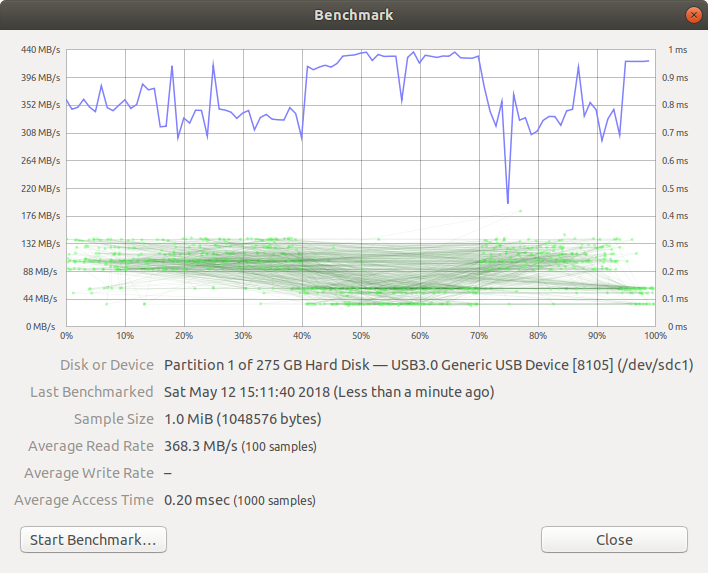Click the 'Sample Size' label
Image resolution: width=708 pixels, height=573 pixels.
point(114,419)
